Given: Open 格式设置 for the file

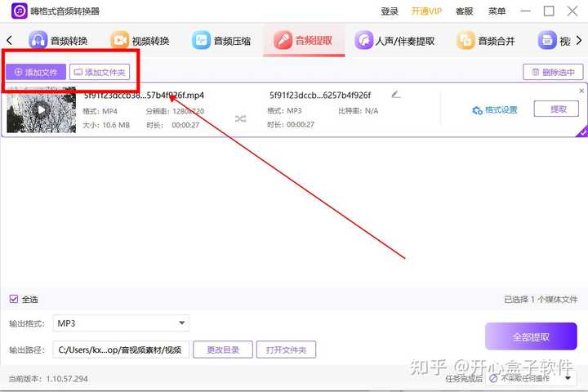Looking at the screenshot, I should (x=495, y=110).
